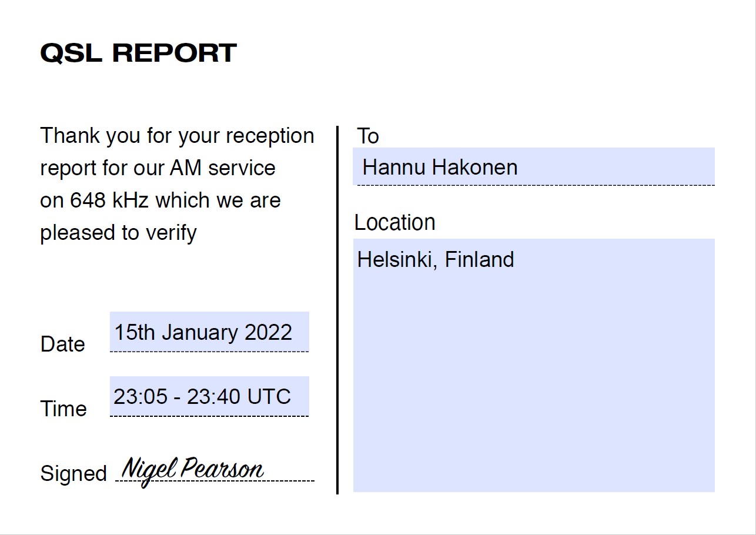Select the Time field showing 23:05 - 23:40 UTC
The width and height of the screenshot is (756, 535).
coord(209,396)
